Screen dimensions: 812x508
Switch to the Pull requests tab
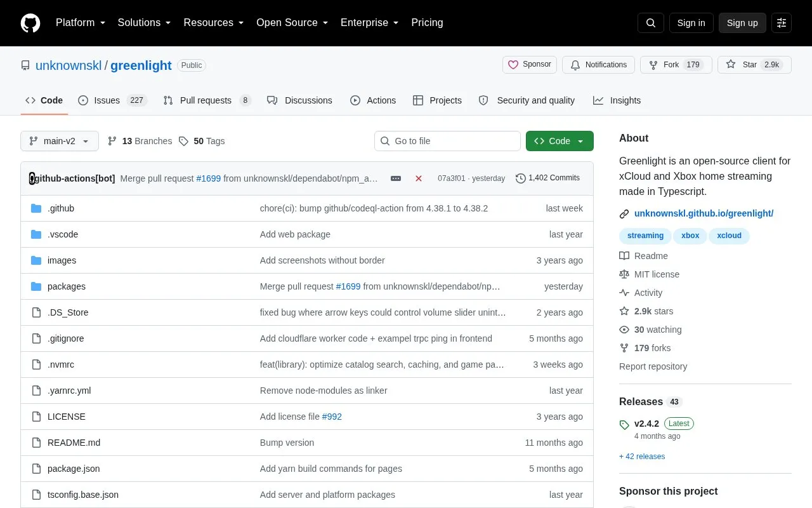[207, 100]
